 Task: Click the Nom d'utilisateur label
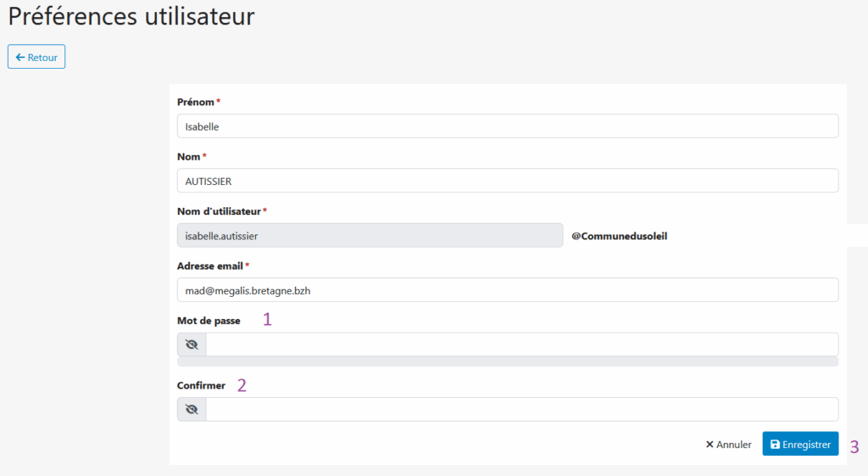219,211
